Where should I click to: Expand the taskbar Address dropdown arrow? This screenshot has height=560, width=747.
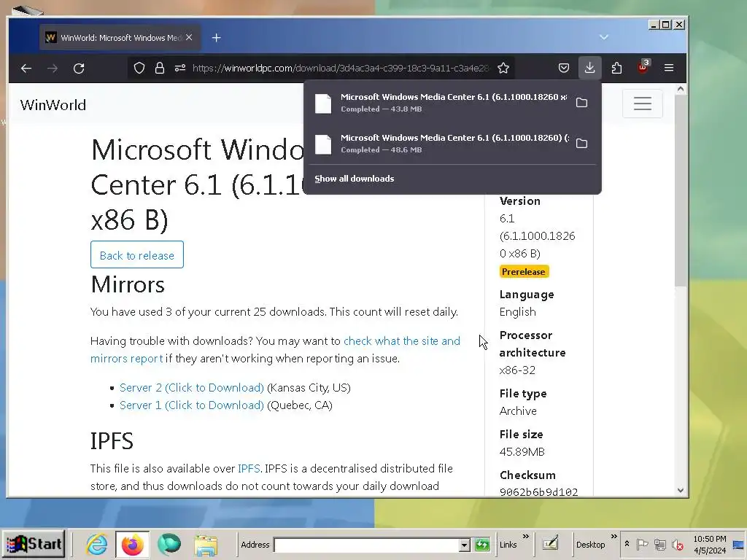(465, 545)
